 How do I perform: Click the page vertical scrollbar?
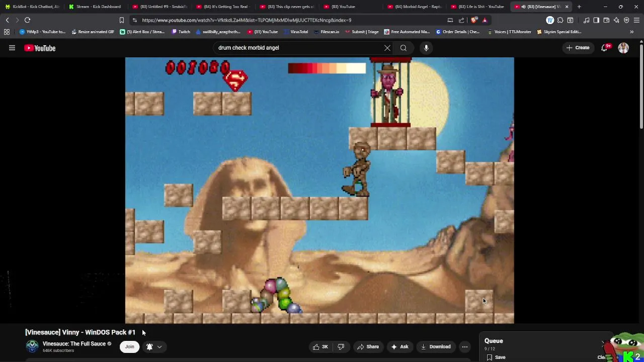tap(641, 87)
